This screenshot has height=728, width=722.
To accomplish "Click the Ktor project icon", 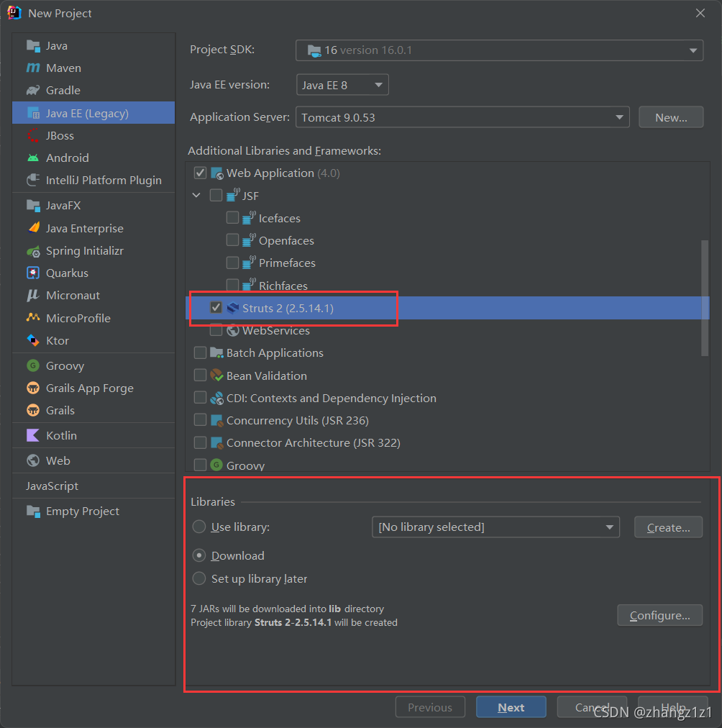I will 33,341.
